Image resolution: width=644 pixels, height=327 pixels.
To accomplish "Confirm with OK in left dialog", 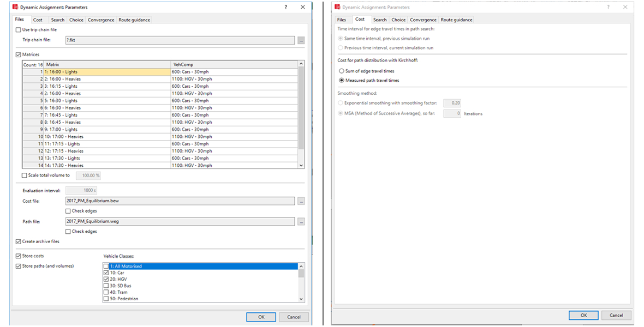I will point(261,317).
